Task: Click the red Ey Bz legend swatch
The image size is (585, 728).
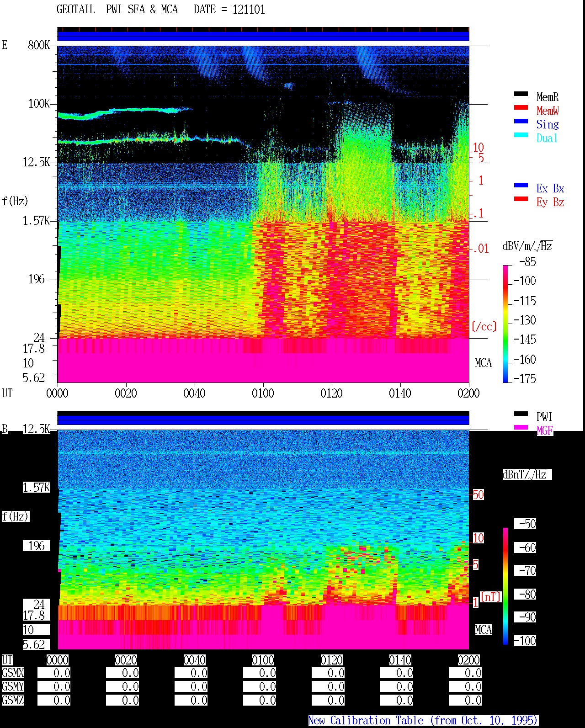Action: 521,199
